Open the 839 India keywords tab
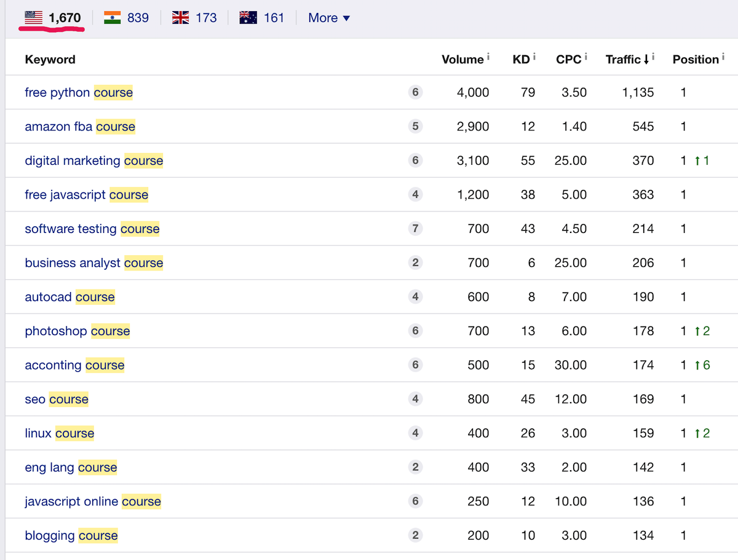 (x=138, y=18)
